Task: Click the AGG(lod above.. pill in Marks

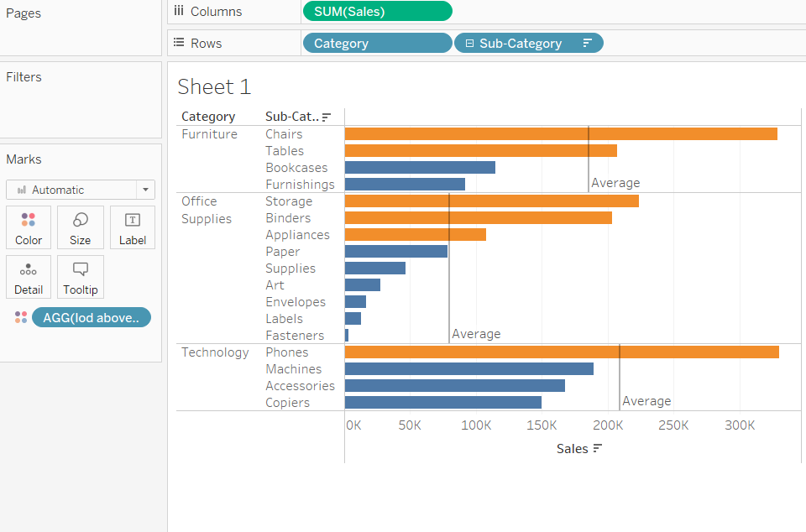Action: pyautogui.click(x=92, y=317)
